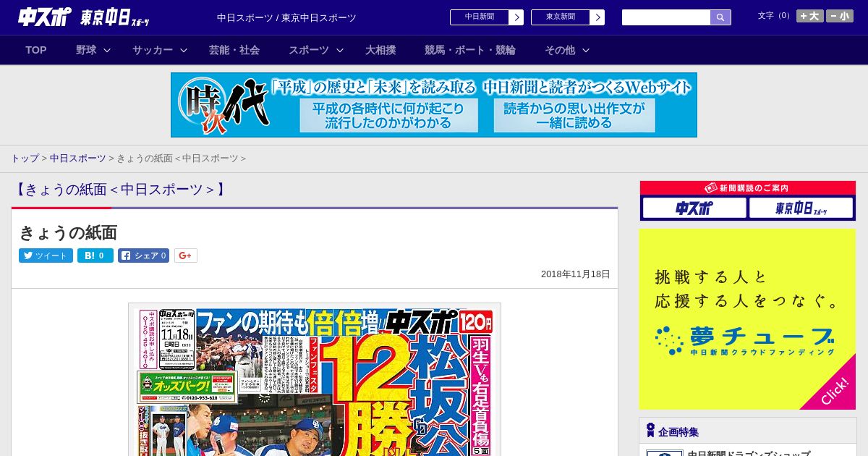Go to トップ breadcrumb link
868x456 pixels.
tap(25, 159)
